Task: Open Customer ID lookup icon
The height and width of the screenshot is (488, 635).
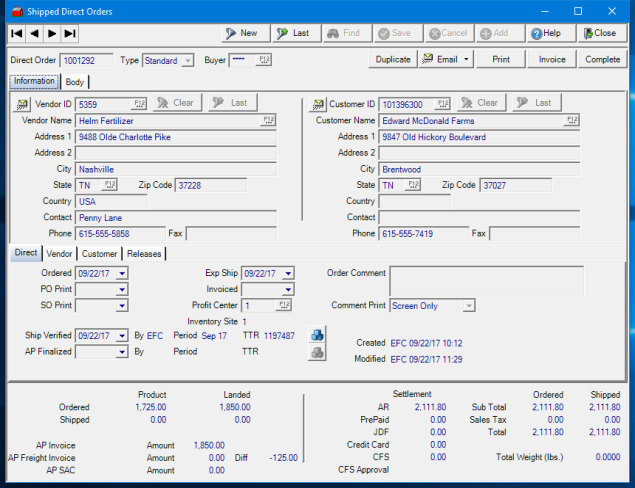Action: (x=319, y=103)
